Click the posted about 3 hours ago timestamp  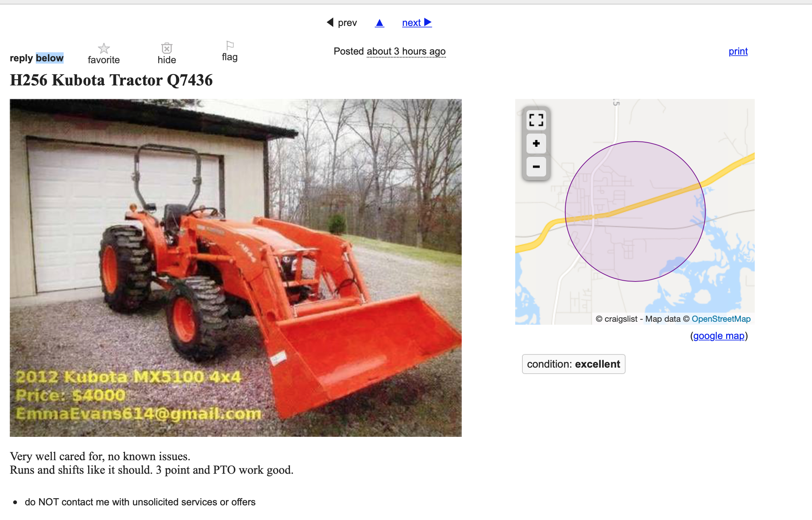pyautogui.click(x=406, y=51)
